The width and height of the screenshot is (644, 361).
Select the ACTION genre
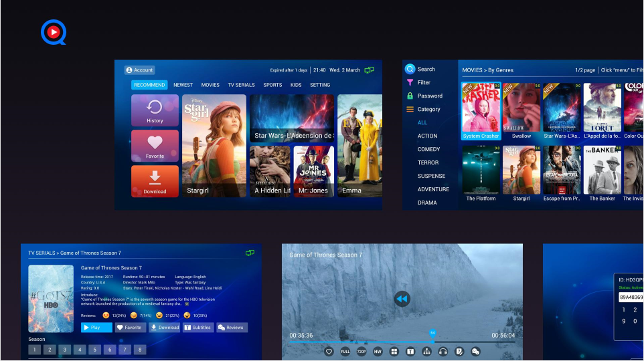click(x=428, y=136)
